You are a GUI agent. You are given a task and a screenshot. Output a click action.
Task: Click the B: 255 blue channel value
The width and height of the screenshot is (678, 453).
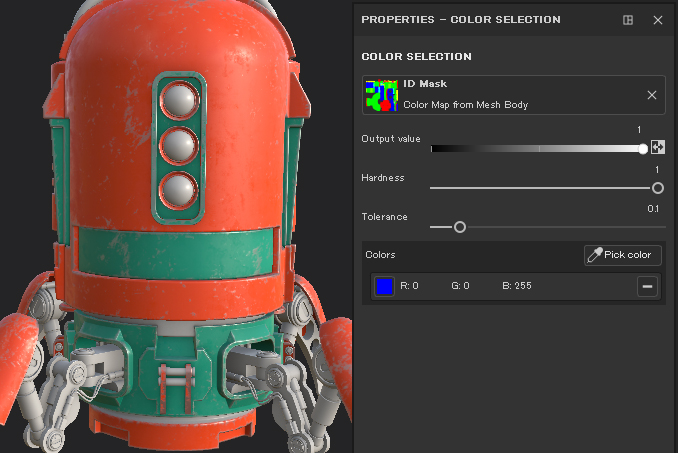click(x=517, y=287)
